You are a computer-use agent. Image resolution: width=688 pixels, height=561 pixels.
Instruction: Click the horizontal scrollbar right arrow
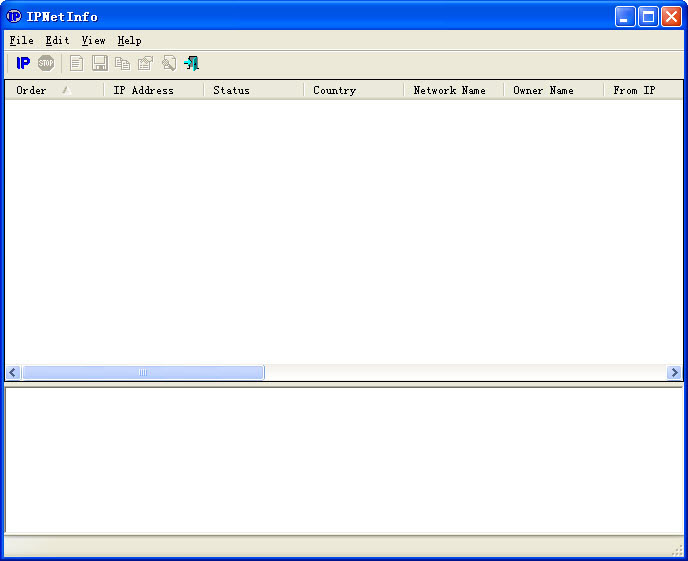[674, 373]
